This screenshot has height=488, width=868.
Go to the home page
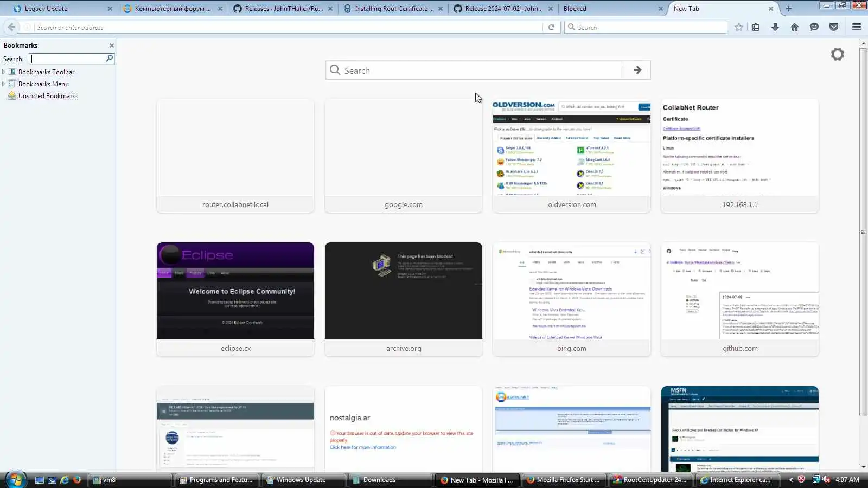(x=795, y=27)
